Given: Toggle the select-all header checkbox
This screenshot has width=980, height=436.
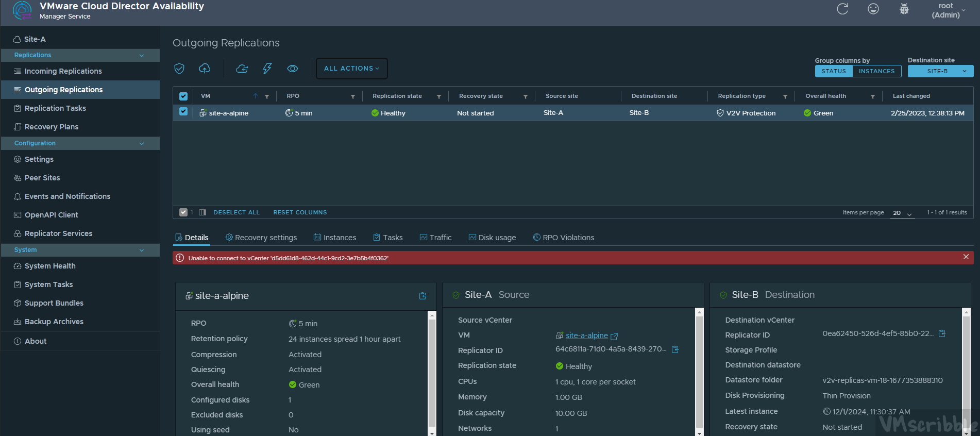Looking at the screenshot, I should 183,96.
